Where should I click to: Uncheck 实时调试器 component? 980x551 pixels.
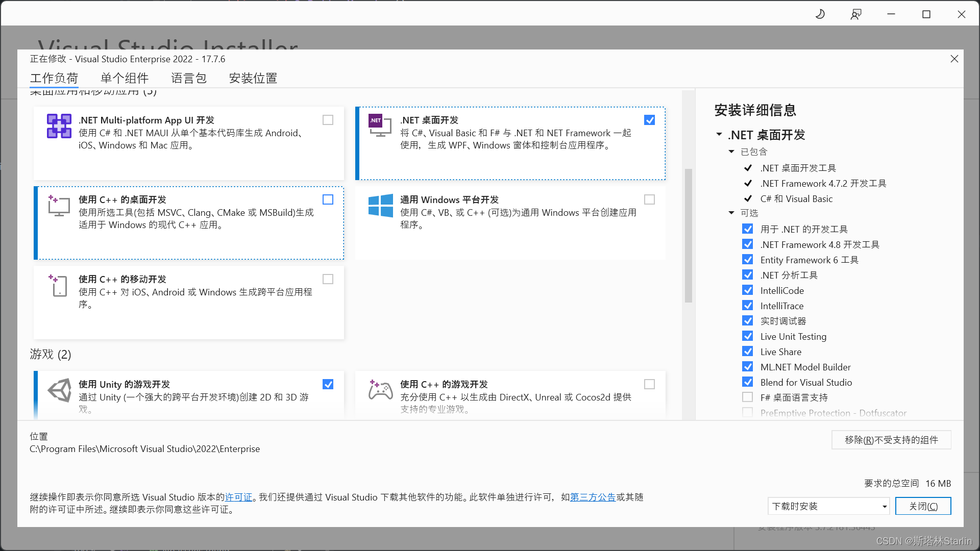click(x=748, y=321)
